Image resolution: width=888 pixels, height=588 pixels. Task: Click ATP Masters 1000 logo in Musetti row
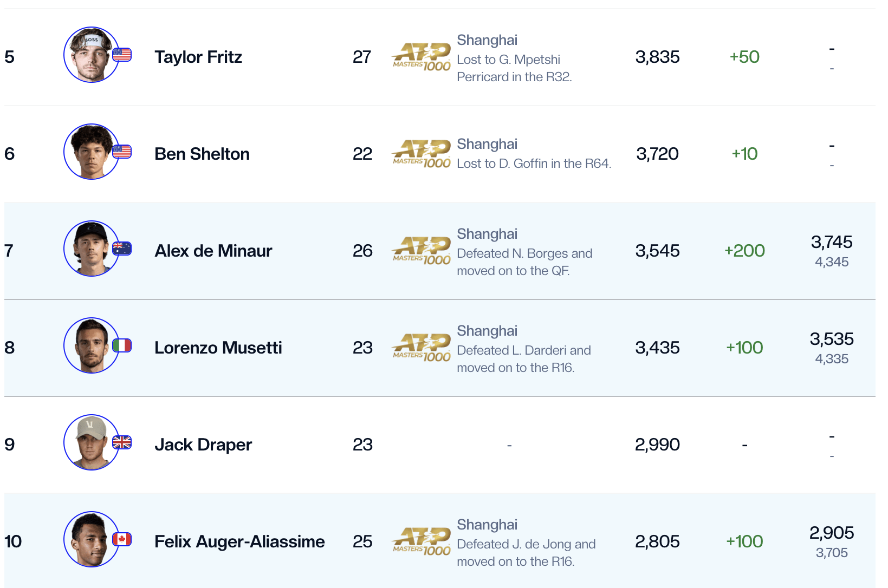(422, 348)
